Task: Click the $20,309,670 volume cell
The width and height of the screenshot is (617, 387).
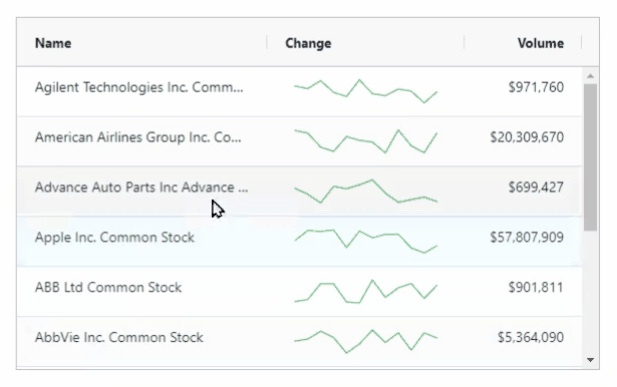Action: click(527, 137)
